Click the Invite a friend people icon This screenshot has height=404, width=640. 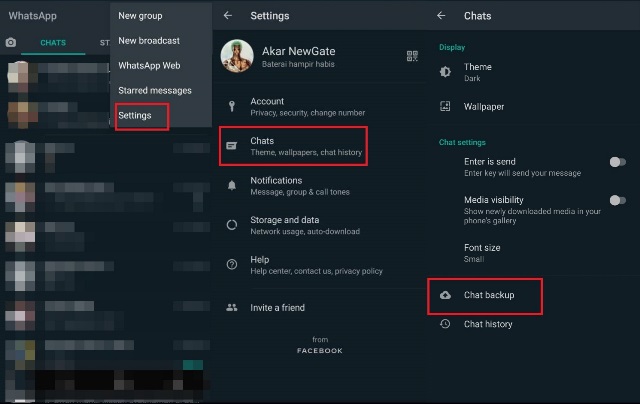click(x=232, y=307)
